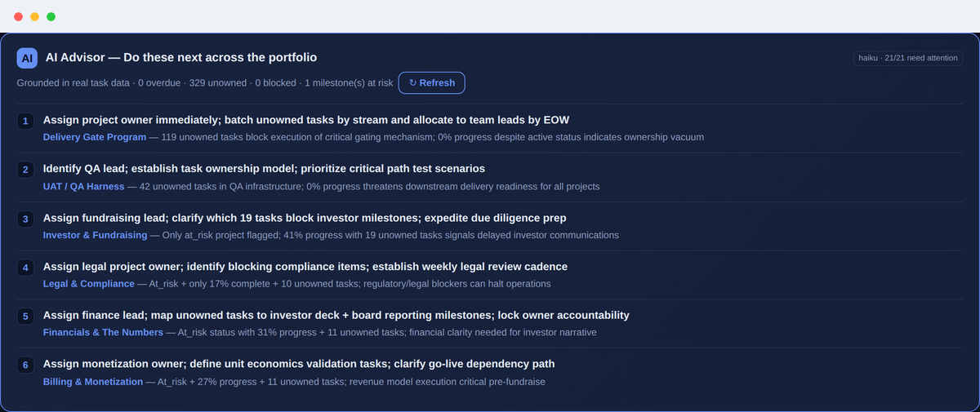Click the number 1 badge
This screenshot has height=412, width=980.
25,121
